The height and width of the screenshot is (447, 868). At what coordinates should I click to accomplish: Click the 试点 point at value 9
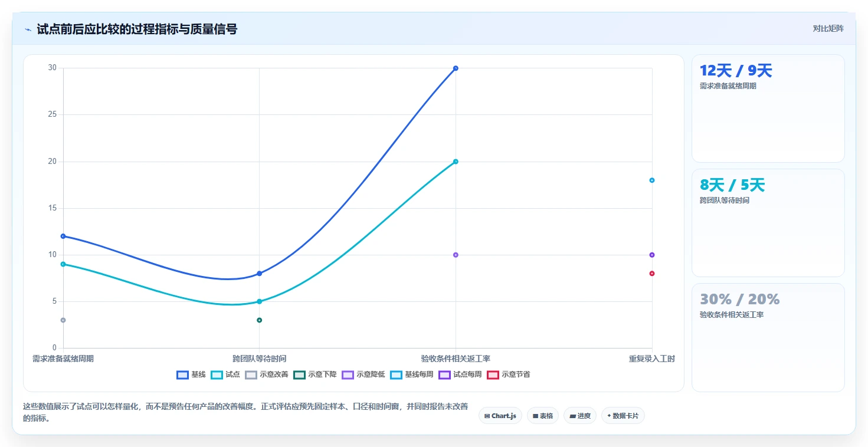click(63, 264)
